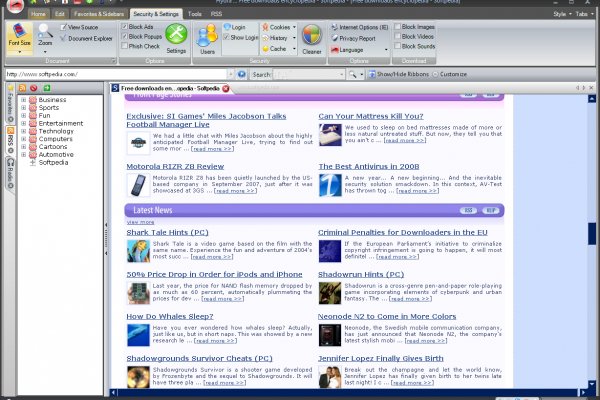Image resolution: width=600 pixels, height=400 pixels.
Task: Click the red remove feed sidebar icon
Action: pyautogui.click(x=34, y=88)
